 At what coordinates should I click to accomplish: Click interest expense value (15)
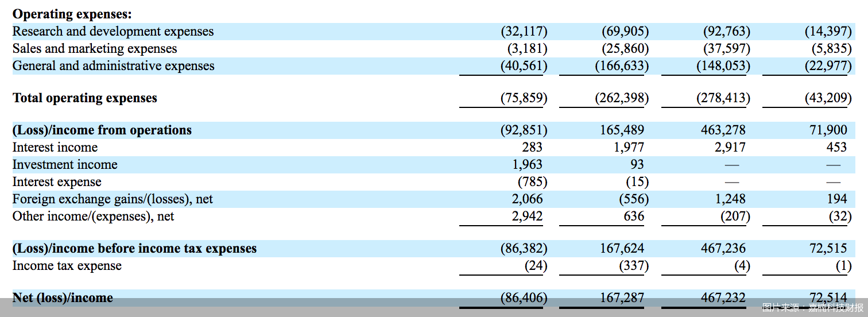point(637,182)
